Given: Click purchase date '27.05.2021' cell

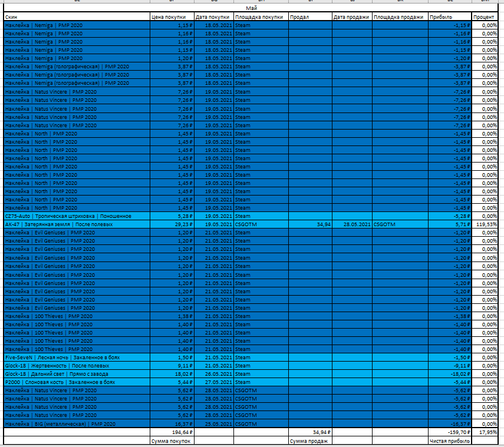Looking at the screenshot, I should click(x=214, y=382).
